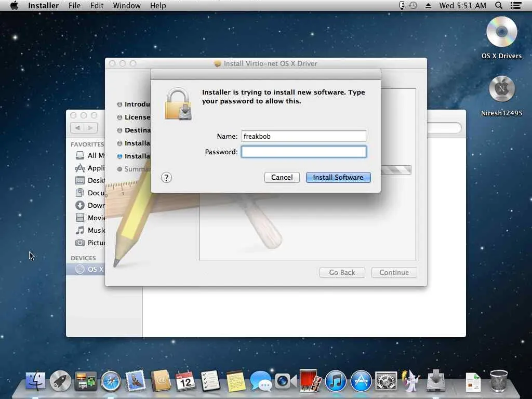The width and height of the screenshot is (532, 399).
Task: Open Messages speech bubble in Dock
Action: 261,381
